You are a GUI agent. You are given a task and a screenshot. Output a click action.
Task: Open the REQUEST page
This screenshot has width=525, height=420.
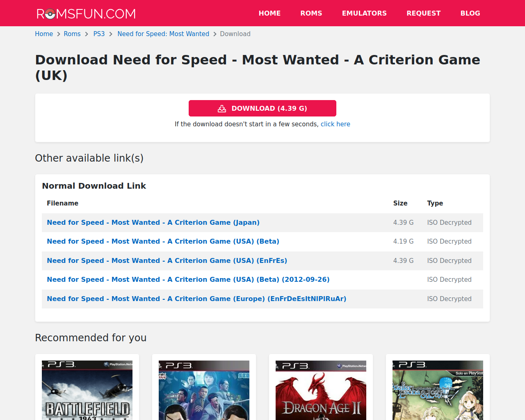pos(424,13)
